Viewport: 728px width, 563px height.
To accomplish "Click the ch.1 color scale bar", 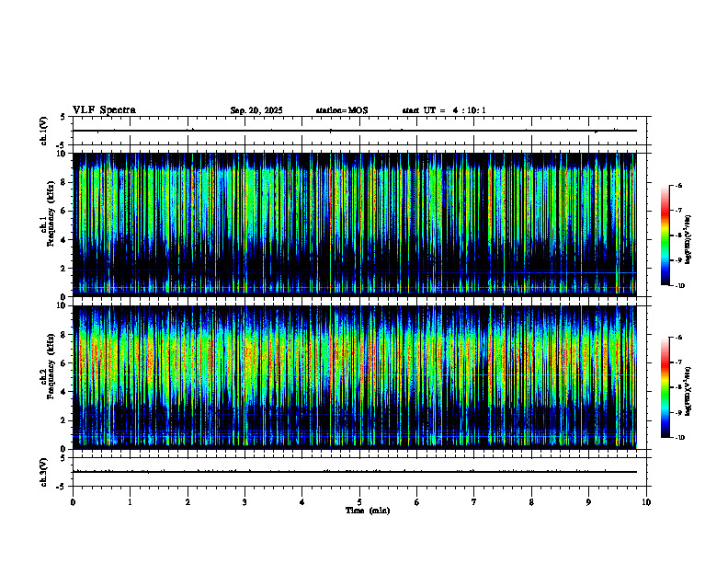I will coord(665,236).
